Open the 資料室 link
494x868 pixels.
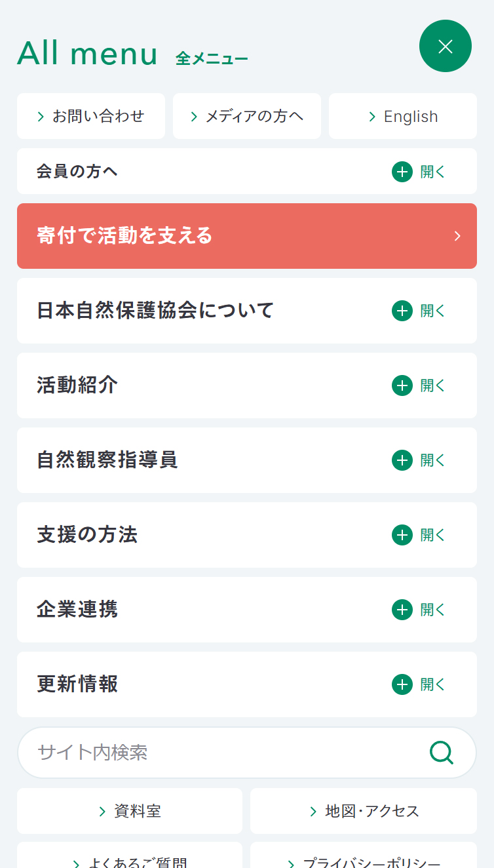tap(130, 811)
